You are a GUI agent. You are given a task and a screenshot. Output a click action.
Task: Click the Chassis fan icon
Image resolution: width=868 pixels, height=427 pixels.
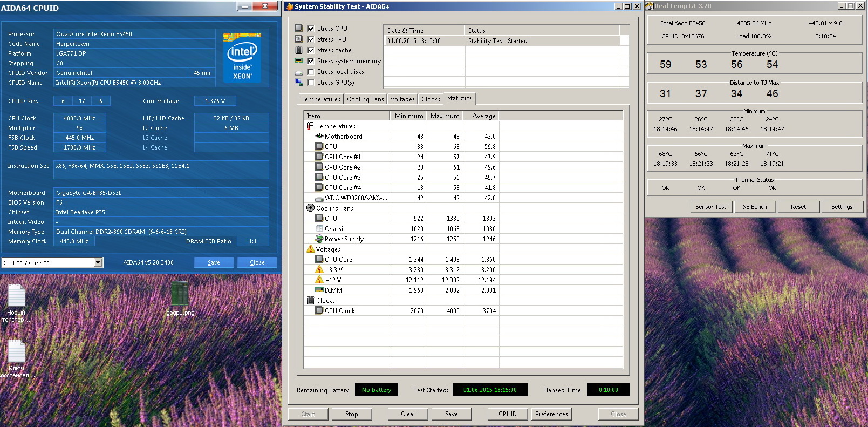click(319, 228)
